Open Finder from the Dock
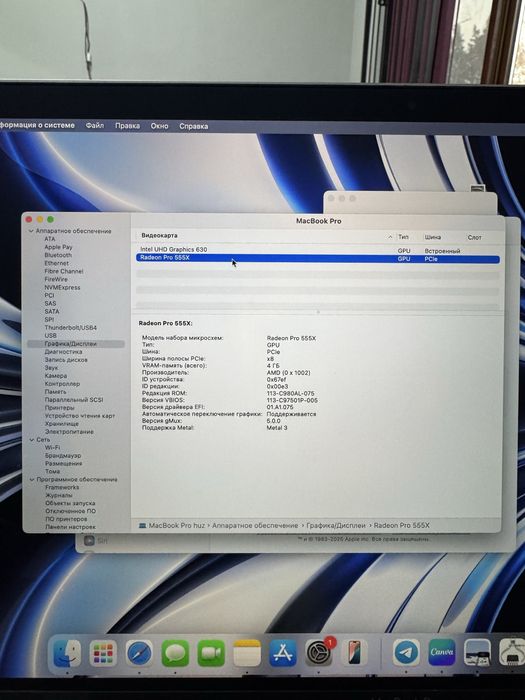 tap(67, 654)
